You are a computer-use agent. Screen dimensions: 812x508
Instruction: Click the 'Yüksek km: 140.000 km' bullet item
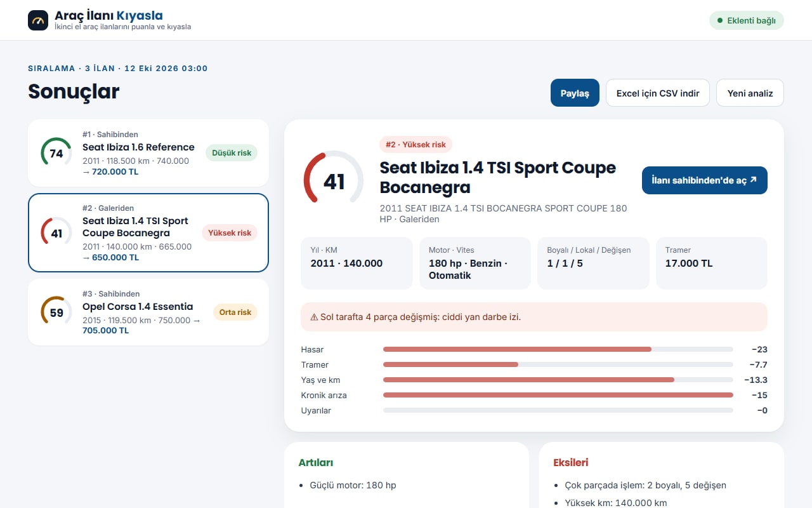point(615,503)
